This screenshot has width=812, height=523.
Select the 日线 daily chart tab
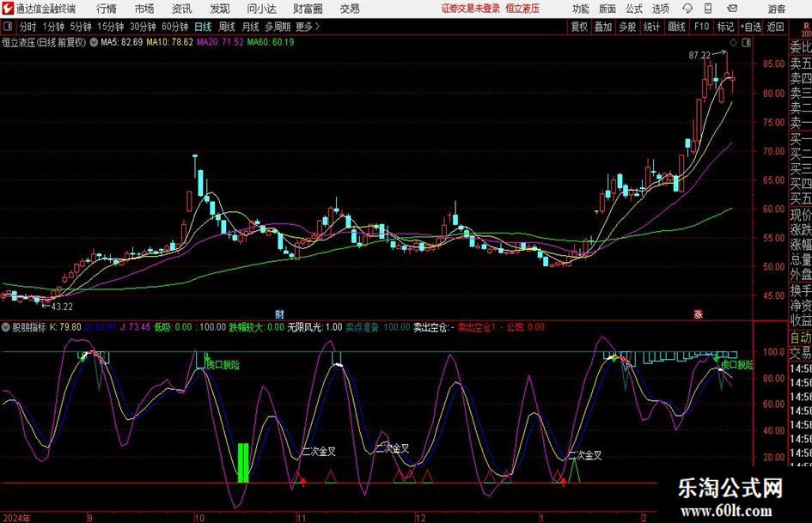click(203, 27)
